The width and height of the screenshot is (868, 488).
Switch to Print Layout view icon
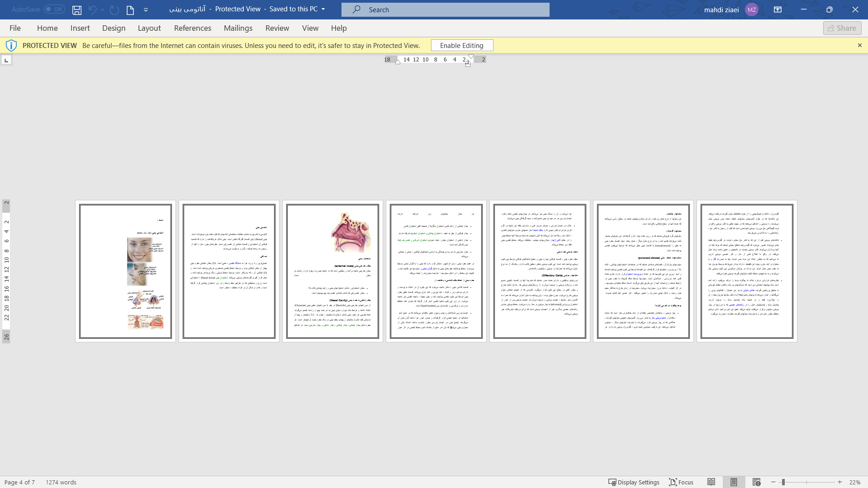[734, 482]
